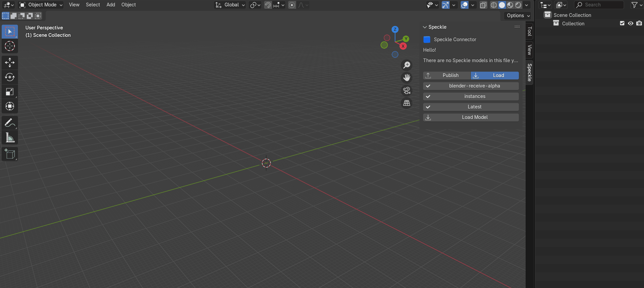The height and width of the screenshot is (288, 644).
Task: Open the Object Mode dropdown
Action: [41, 5]
